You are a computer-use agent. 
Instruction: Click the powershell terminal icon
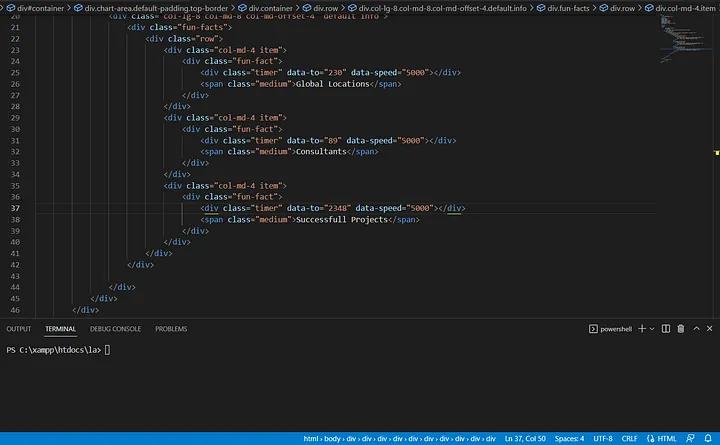click(x=593, y=329)
